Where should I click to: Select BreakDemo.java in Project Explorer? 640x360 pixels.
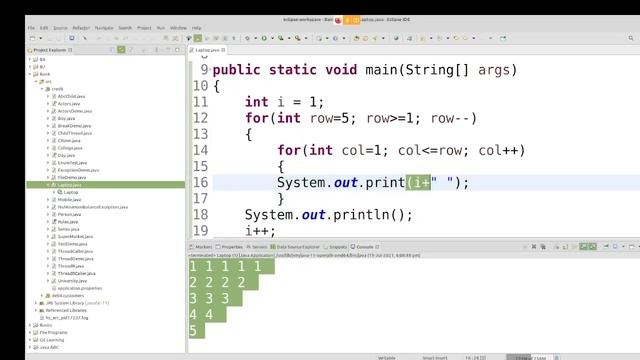point(74,126)
